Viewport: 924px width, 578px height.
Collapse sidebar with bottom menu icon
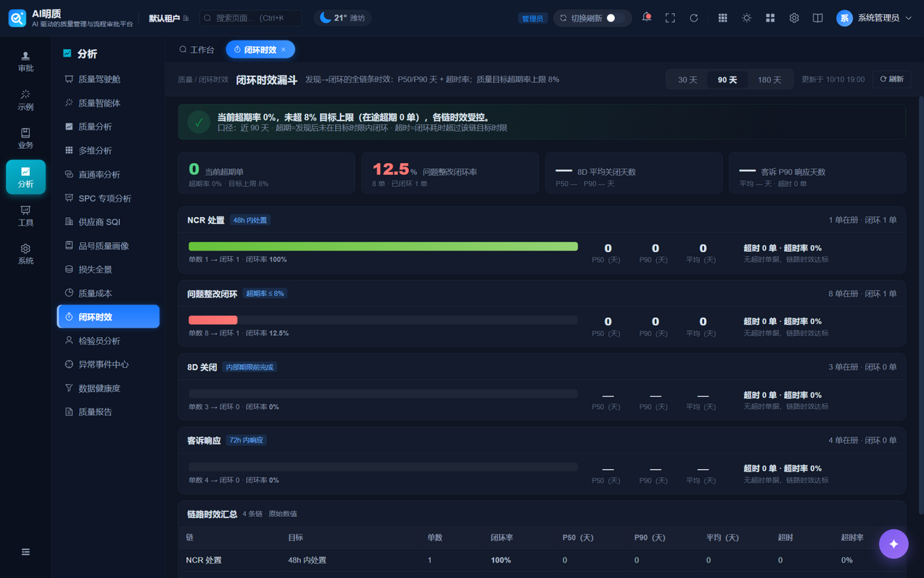point(26,552)
